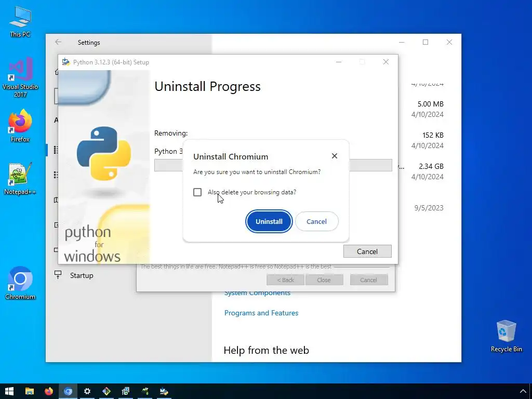Open the Windows Start menu

pos(9,391)
